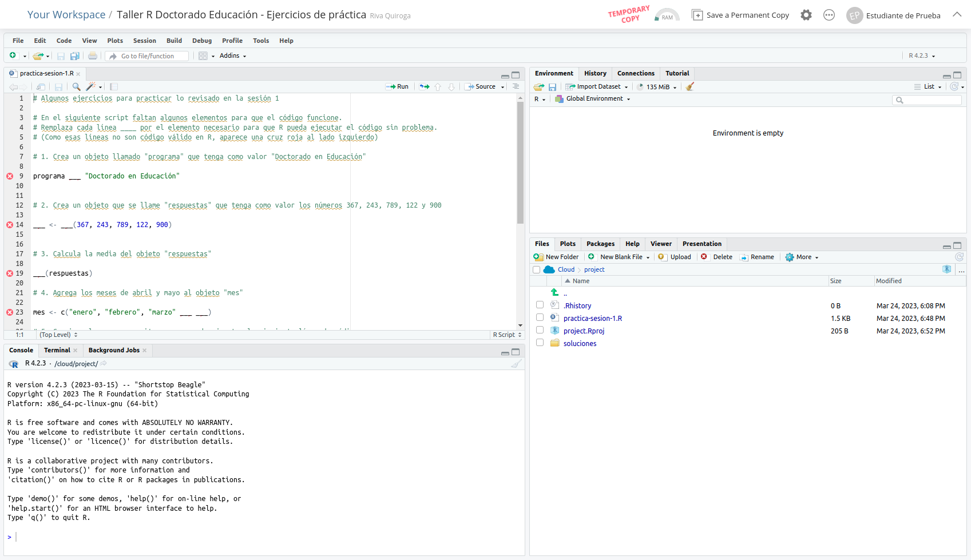Select the soluciones folder checkbox
971x560 pixels.
click(x=540, y=343)
